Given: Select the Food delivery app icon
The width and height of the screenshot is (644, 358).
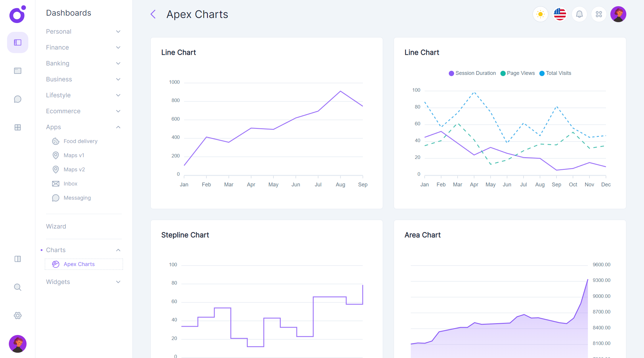Looking at the screenshot, I should pyautogui.click(x=56, y=141).
